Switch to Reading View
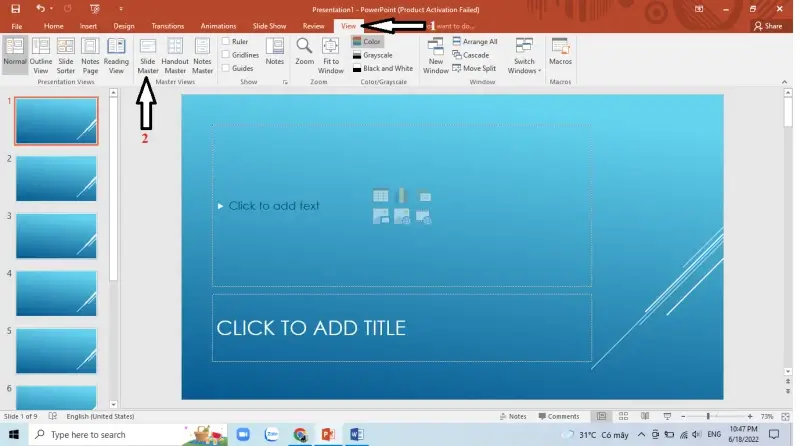Viewport: 800px width, 446px height. point(116,55)
